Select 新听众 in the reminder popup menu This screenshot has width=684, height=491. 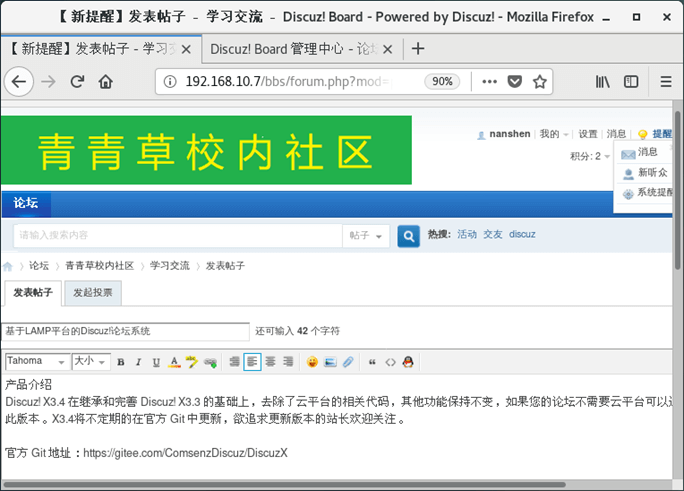[644, 173]
